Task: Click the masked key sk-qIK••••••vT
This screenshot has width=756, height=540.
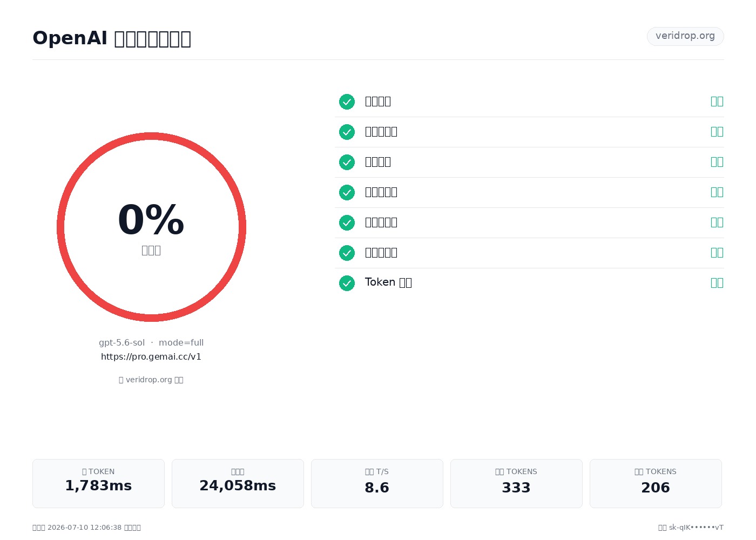Action: (696, 528)
